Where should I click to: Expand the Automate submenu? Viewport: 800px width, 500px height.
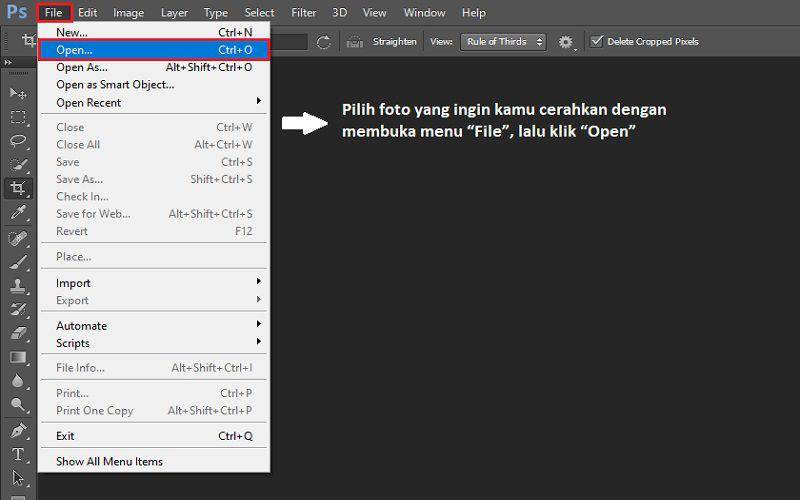[153, 326]
